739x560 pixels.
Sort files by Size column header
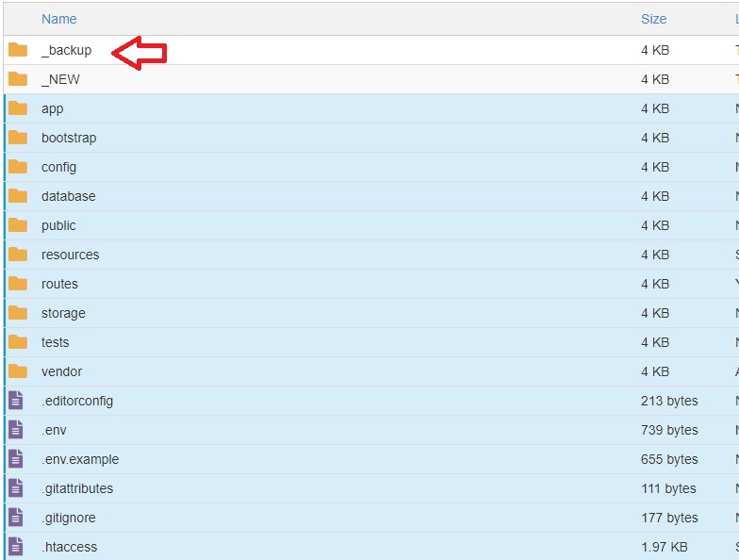click(653, 19)
